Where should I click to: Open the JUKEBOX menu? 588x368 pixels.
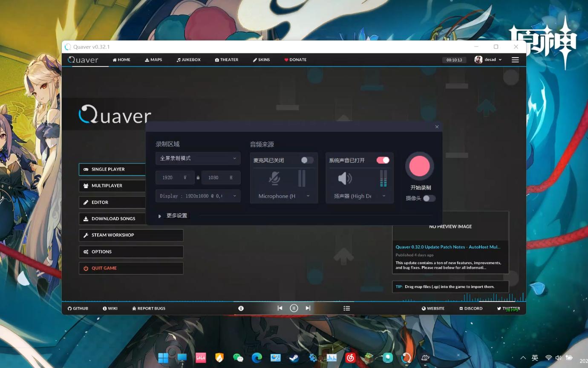point(188,60)
